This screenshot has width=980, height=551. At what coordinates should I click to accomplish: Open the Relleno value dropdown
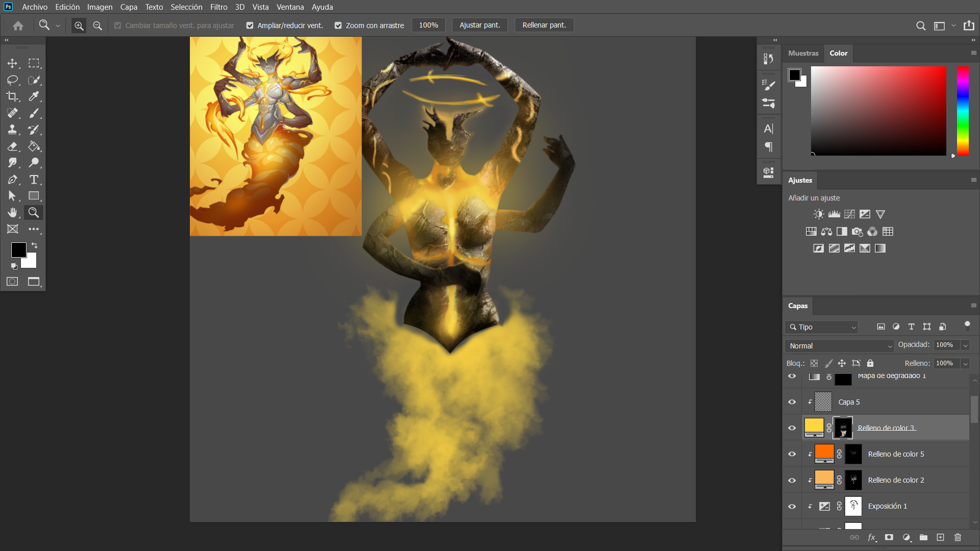[965, 364]
